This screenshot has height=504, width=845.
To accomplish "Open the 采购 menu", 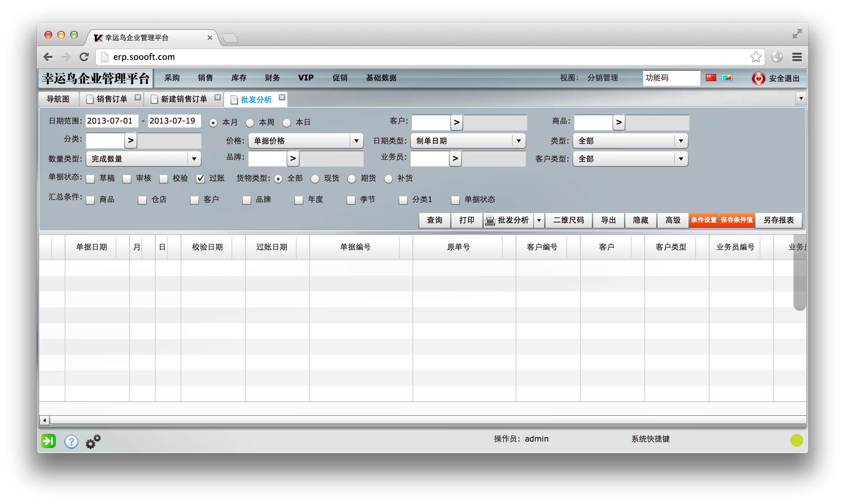I will 172,78.
